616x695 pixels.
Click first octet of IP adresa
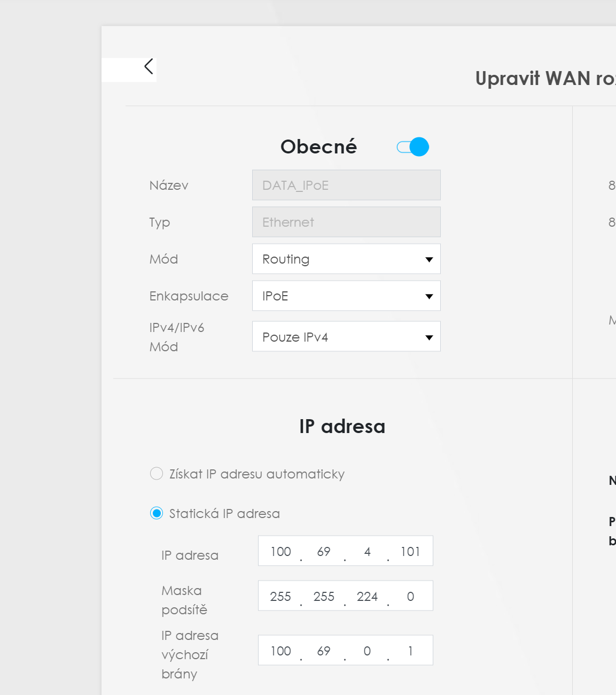(280, 551)
